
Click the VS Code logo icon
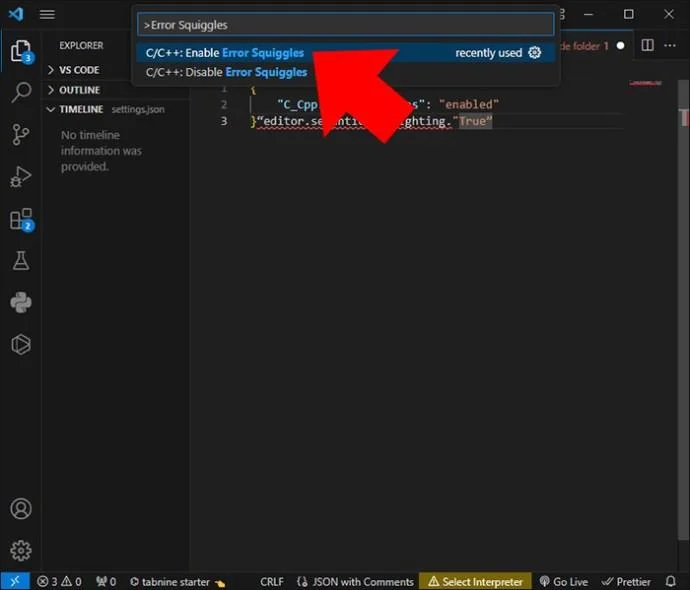tap(16, 14)
